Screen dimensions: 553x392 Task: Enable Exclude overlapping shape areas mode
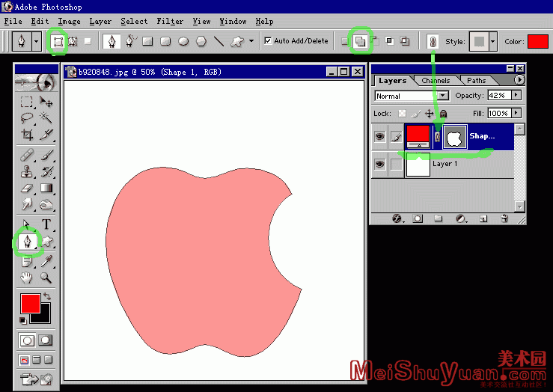(405, 41)
